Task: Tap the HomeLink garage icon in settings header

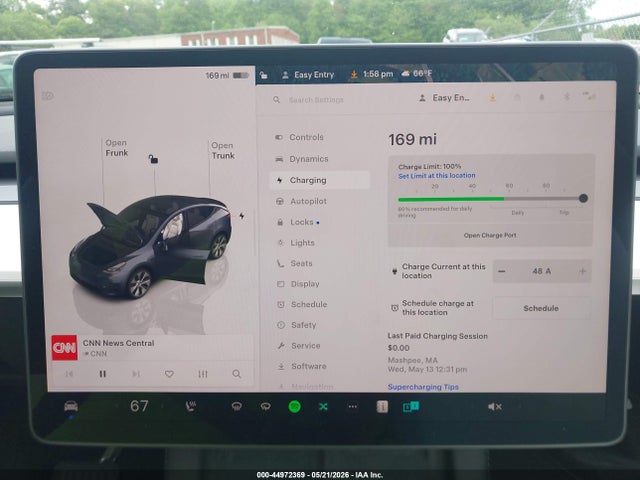Action: (517, 98)
